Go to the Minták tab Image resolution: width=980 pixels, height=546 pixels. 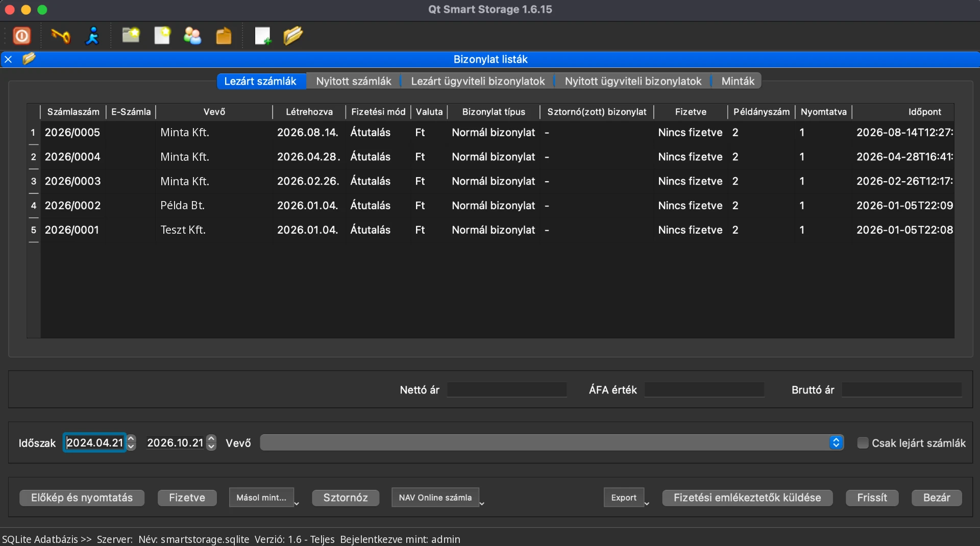[x=738, y=81]
